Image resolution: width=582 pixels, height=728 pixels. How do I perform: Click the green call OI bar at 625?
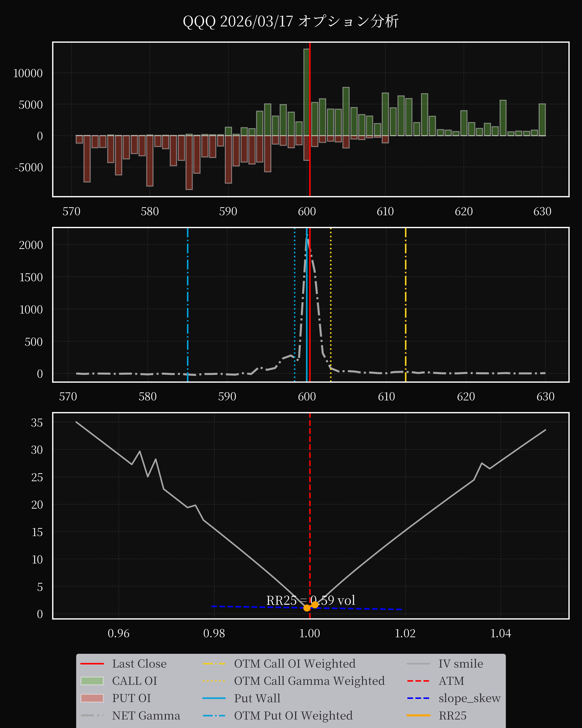[503, 118]
